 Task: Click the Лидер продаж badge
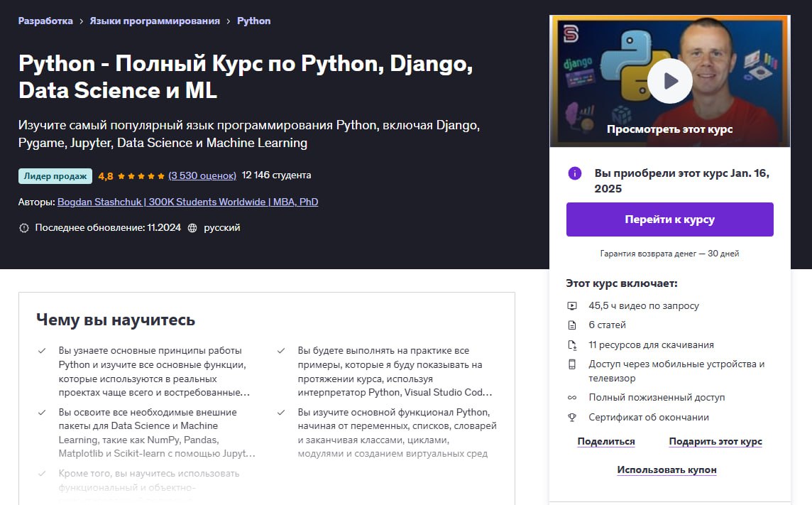click(x=55, y=176)
